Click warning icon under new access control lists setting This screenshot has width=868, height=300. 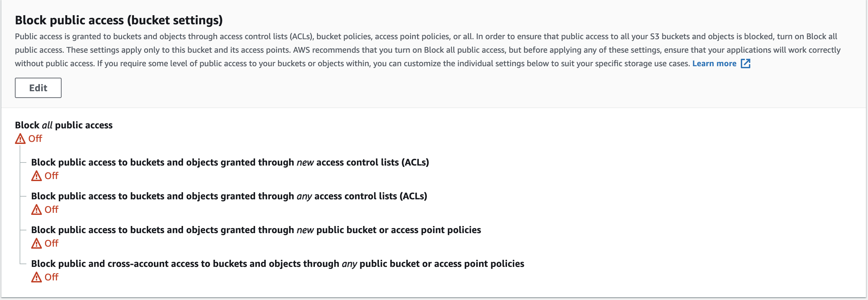[x=37, y=176]
